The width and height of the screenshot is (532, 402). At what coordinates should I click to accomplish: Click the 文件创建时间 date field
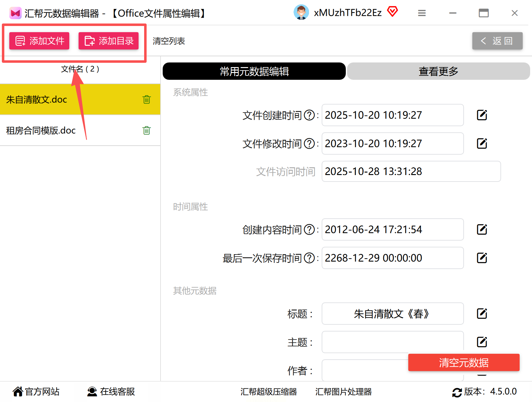click(393, 115)
